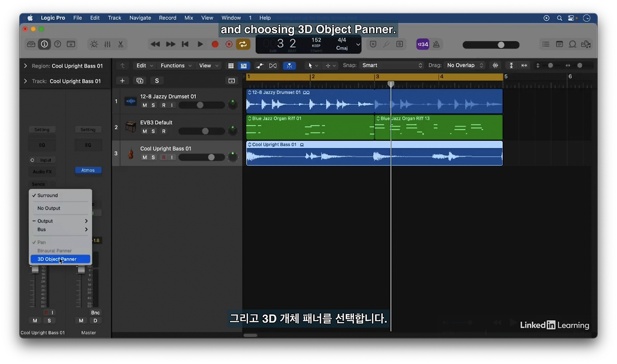The width and height of the screenshot is (617, 364).
Task: Open the Media Browsers button
Action: click(586, 44)
